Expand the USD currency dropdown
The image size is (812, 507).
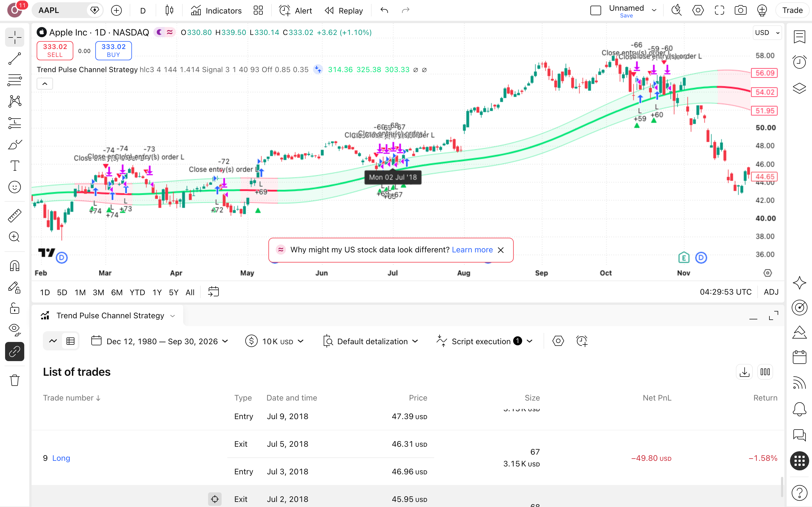pos(767,32)
